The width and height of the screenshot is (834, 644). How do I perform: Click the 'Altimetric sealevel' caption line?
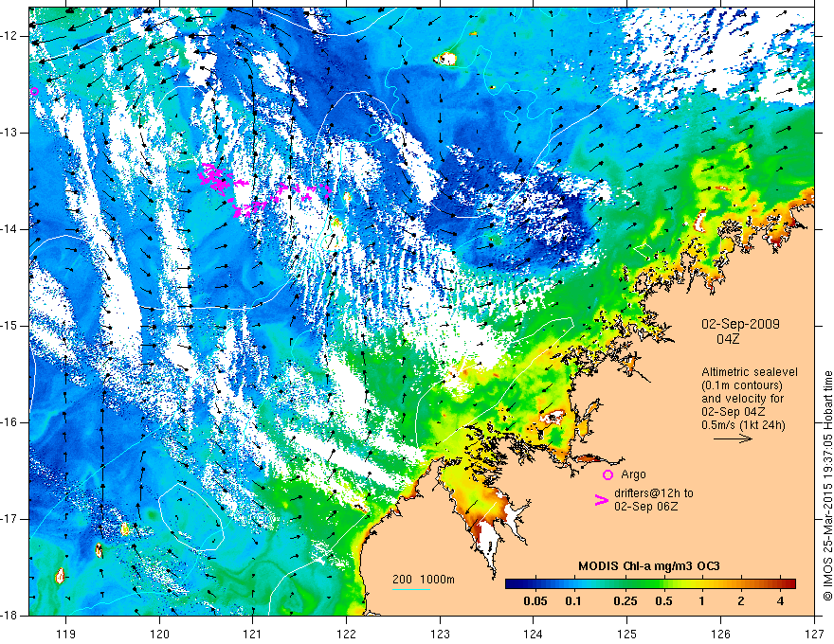(x=750, y=372)
